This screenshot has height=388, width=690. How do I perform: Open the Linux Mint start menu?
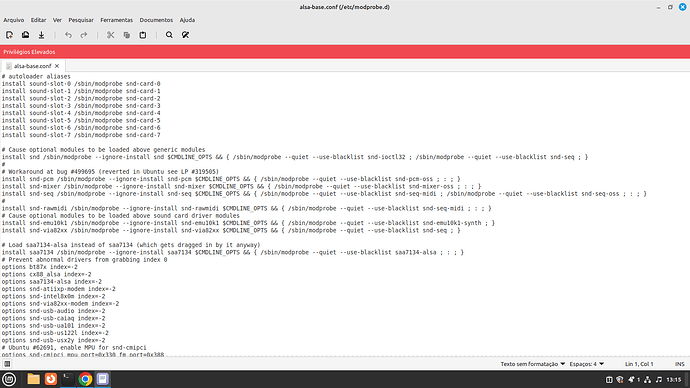click(9, 379)
